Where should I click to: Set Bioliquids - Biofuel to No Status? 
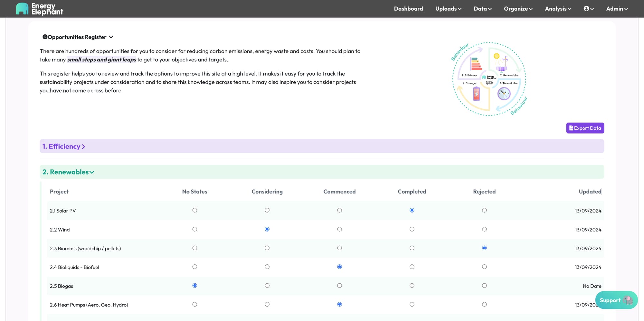[x=194, y=267]
